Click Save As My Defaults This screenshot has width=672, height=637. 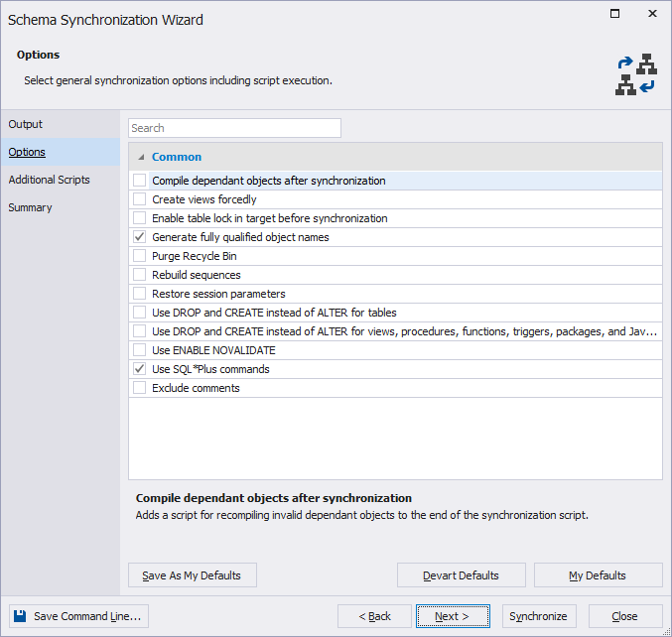pyautogui.click(x=192, y=575)
